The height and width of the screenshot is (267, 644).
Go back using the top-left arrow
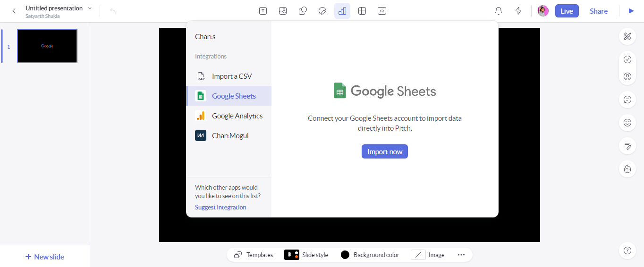pyautogui.click(x=14, y=11)
